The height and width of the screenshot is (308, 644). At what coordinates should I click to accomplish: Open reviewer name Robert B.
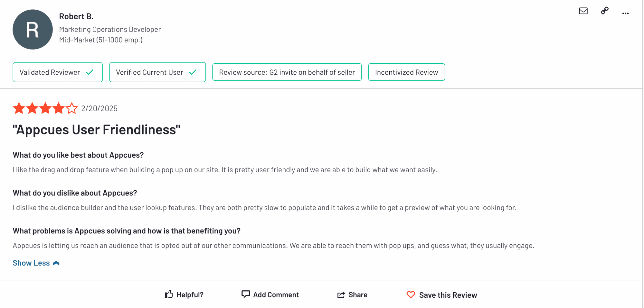pos(76,16)
